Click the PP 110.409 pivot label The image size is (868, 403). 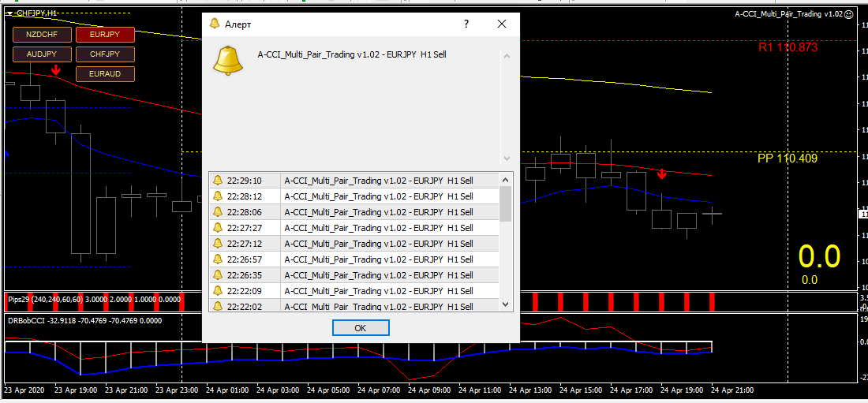(x=788, y=159)
